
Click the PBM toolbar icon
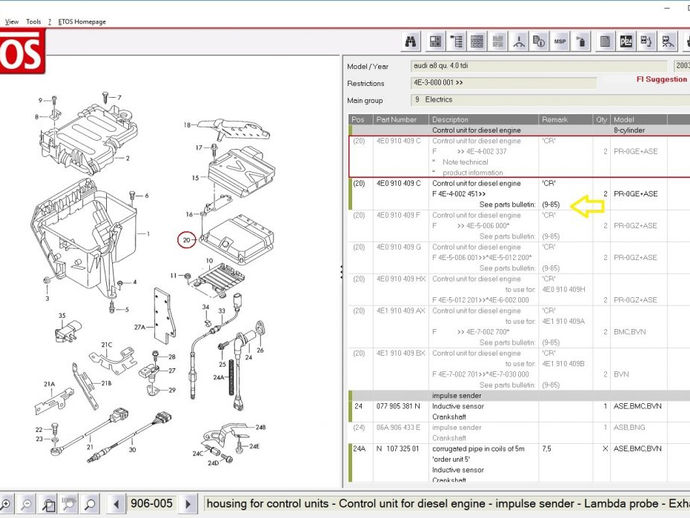(626, 42)
